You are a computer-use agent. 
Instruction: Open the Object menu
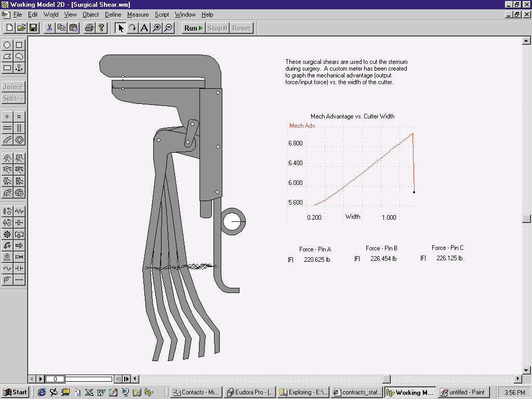pos(90,15)
